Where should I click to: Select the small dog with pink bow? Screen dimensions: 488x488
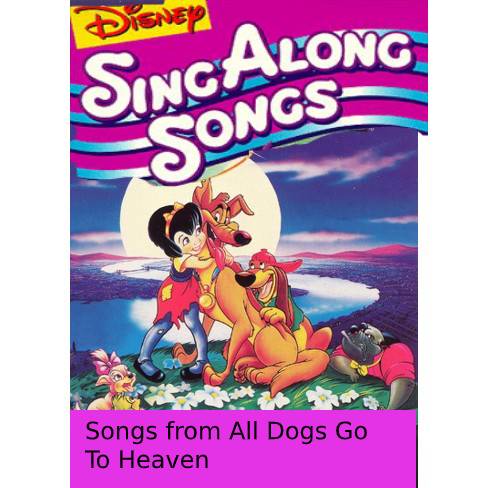tap(113, 380)
